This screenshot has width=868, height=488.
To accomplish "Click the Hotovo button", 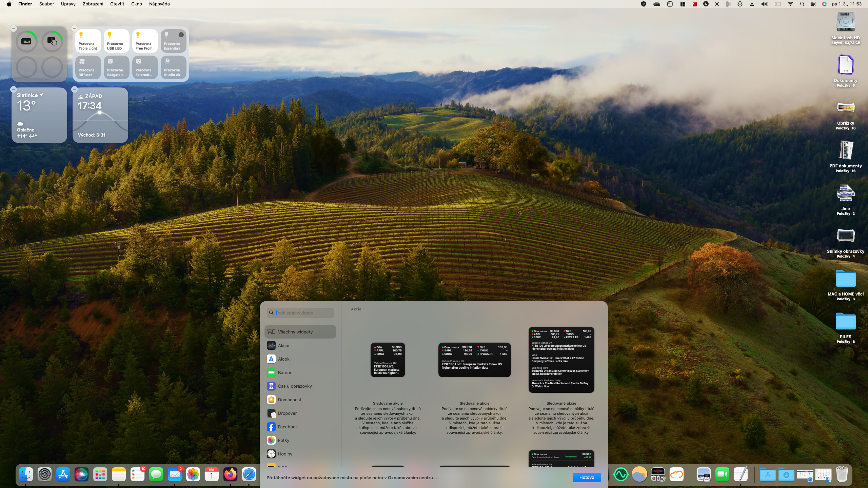I will point(587,477).
